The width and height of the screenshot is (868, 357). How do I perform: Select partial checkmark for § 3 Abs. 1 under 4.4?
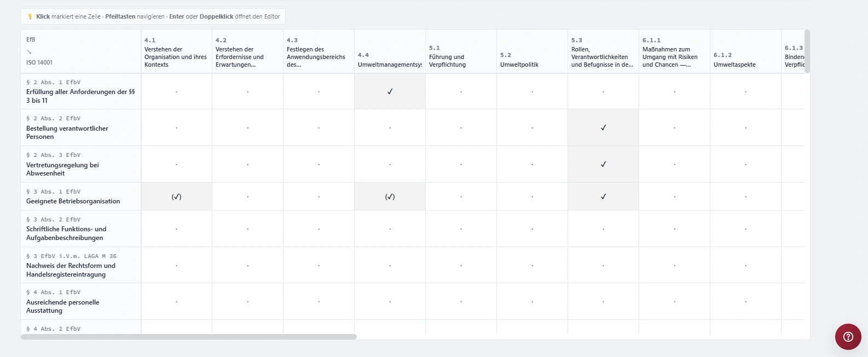390,196
